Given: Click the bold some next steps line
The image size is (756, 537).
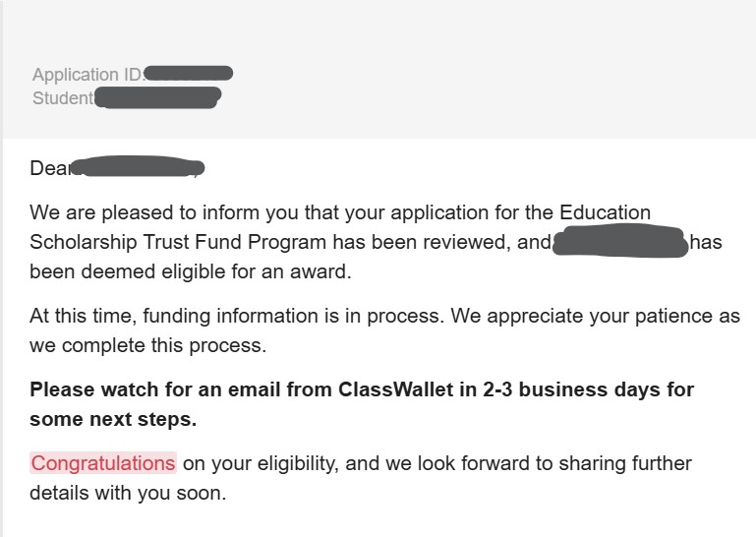Looking at the screenshot, I should point(113,419).
